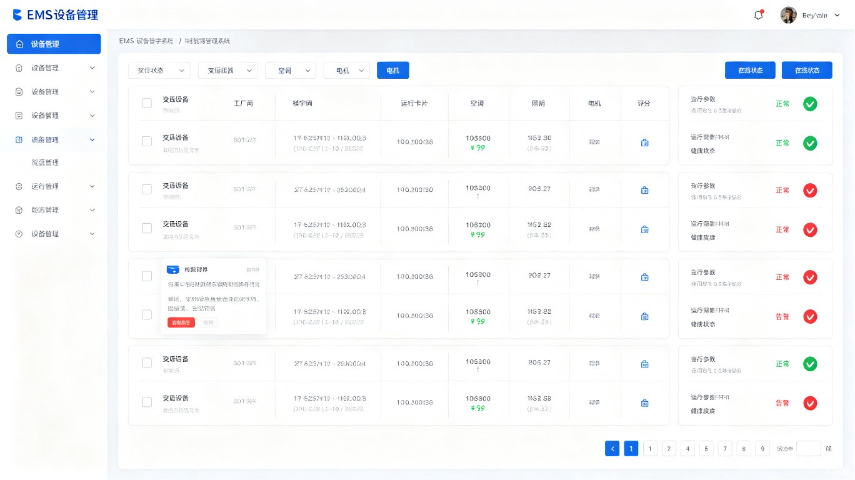
Task: Open the sidebar submenu item under expanded group
Action: coord(45,163)
